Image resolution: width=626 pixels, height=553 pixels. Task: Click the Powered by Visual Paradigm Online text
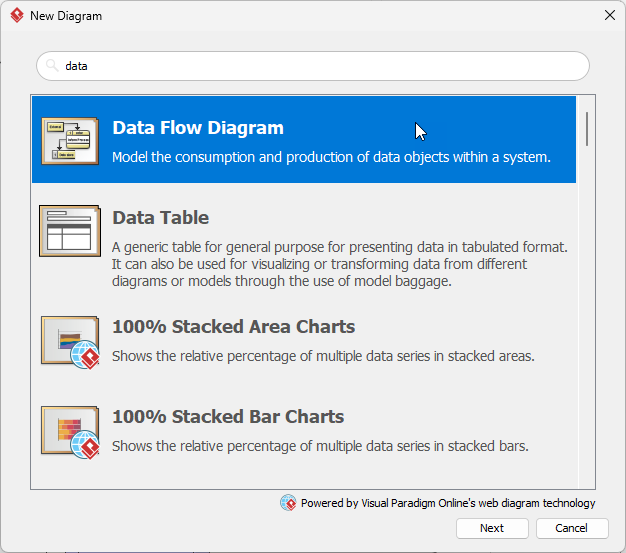point(447,503)
